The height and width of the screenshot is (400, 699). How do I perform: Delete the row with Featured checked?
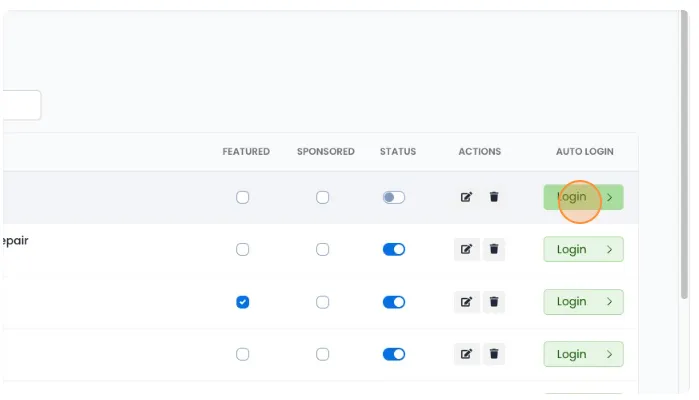point(494,302)
